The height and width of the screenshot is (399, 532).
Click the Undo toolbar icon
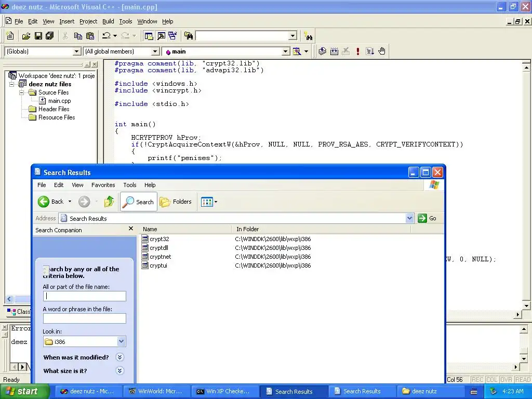click(106, 36)
